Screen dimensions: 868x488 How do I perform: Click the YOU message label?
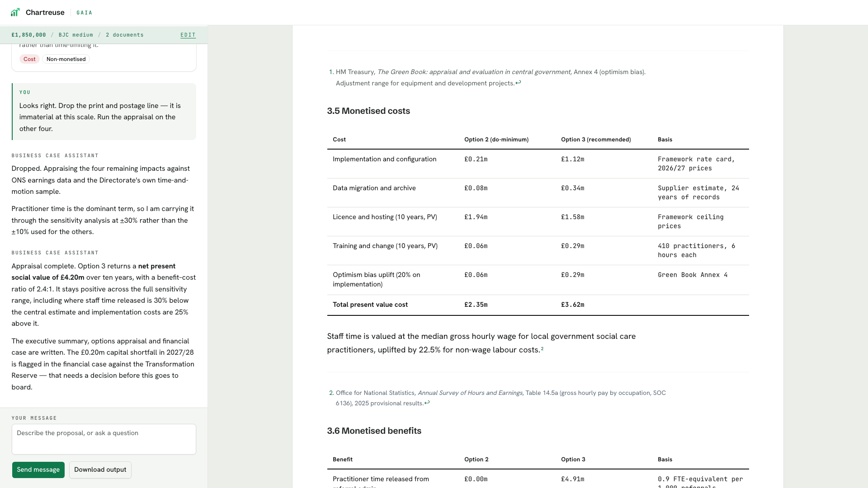coord(25,92)
